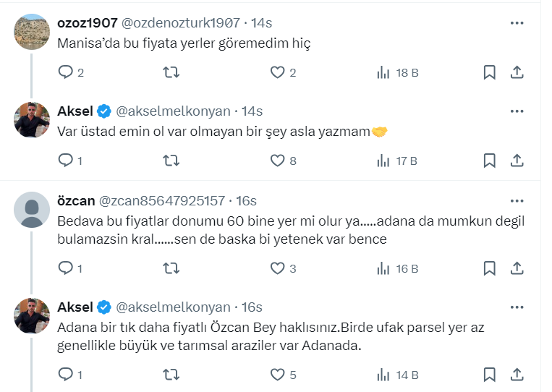Open the @akselmelkonyan handle on "Var üstad" reply
The height and width of the screenshot is (392, 552).
pyautogui.click(x=173, y=111)
